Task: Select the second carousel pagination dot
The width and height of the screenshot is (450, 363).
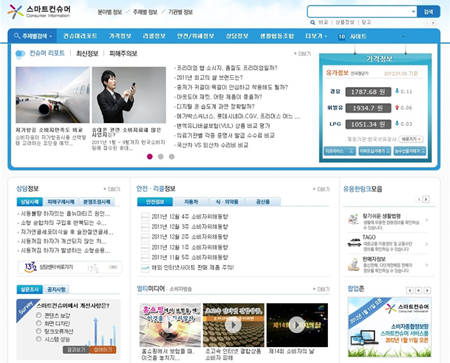Action: coord(161,156)
